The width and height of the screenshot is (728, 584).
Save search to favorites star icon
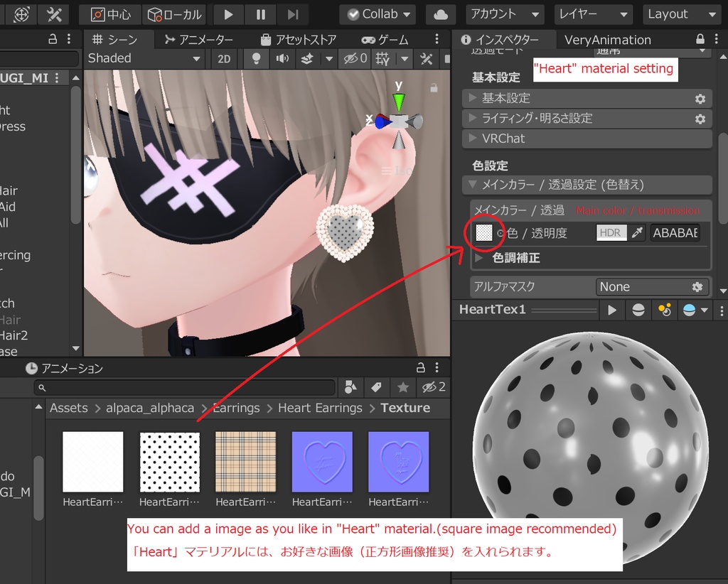tap(403, 387)
